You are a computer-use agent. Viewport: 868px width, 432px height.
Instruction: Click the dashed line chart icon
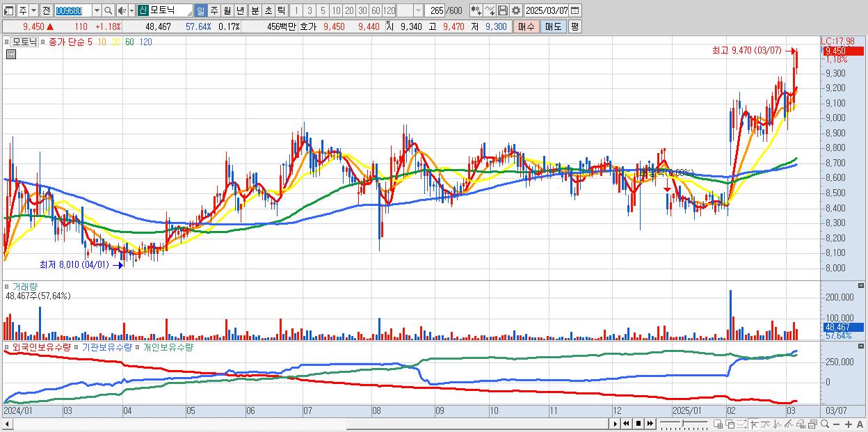(742, 424)
